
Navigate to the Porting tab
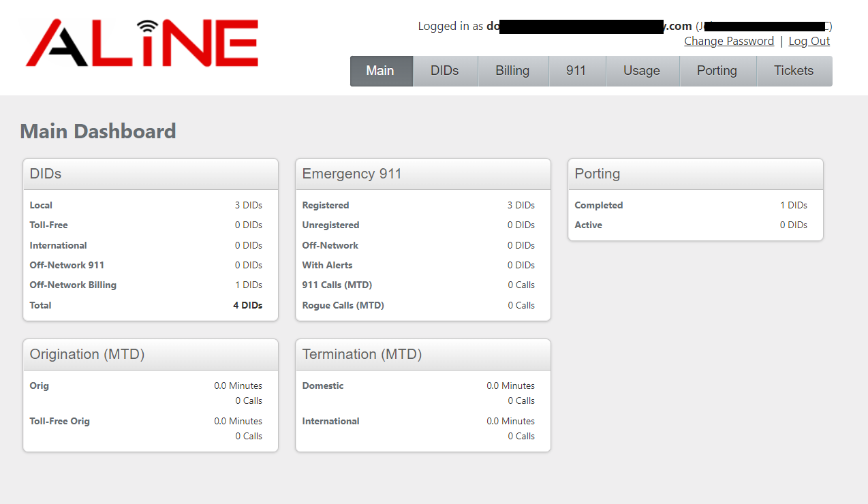pyautogui.click(x=717, y=70)
